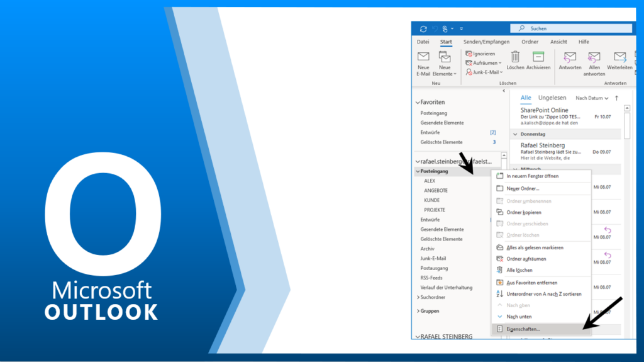Open the KUNDE subfolder
644x362 pixels.
(431, 200)
